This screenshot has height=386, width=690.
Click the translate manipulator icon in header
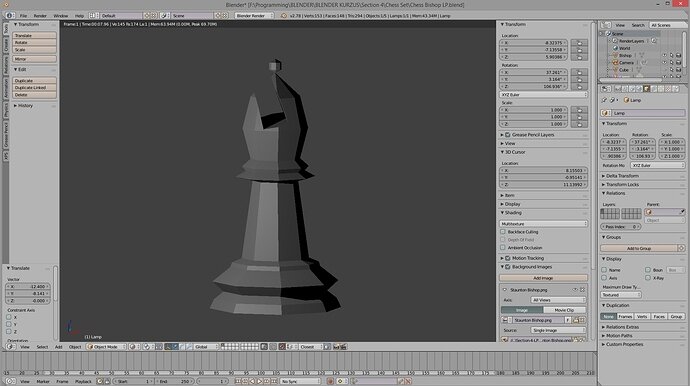point(175,347)
